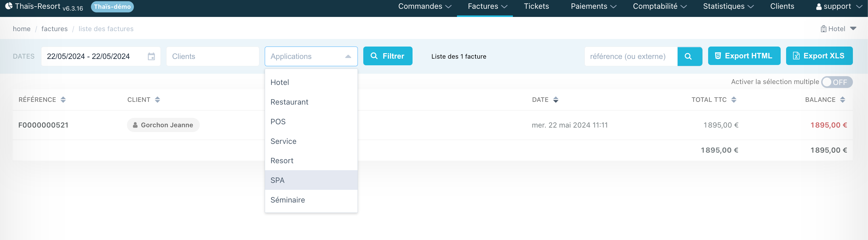The width and height of the screenshot is (868, 240).
Task: Open the home breadcrumb link
Action: pyautogui.click(x=21, y=29)
